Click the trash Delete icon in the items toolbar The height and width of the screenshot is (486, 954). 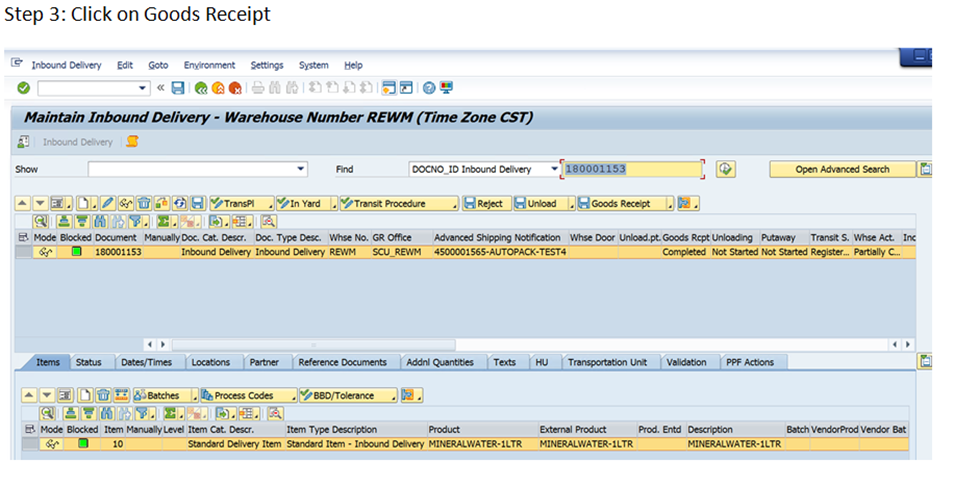tap(103, 395)
